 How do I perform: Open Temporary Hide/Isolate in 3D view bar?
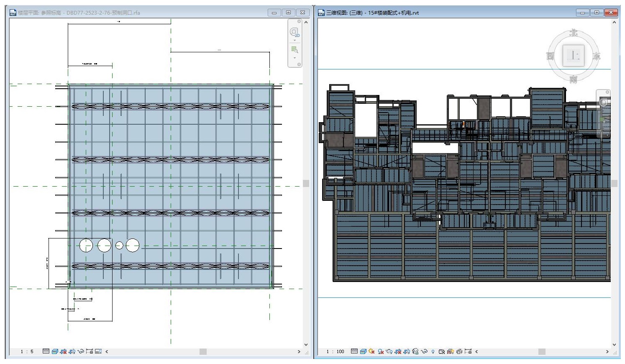(x=424, y=351)
